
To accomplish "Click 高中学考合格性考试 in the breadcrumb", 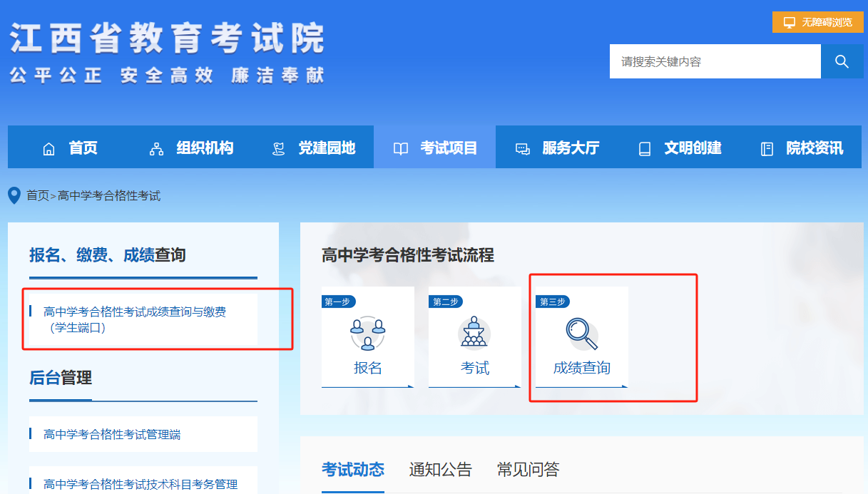I will click(109, 195).
